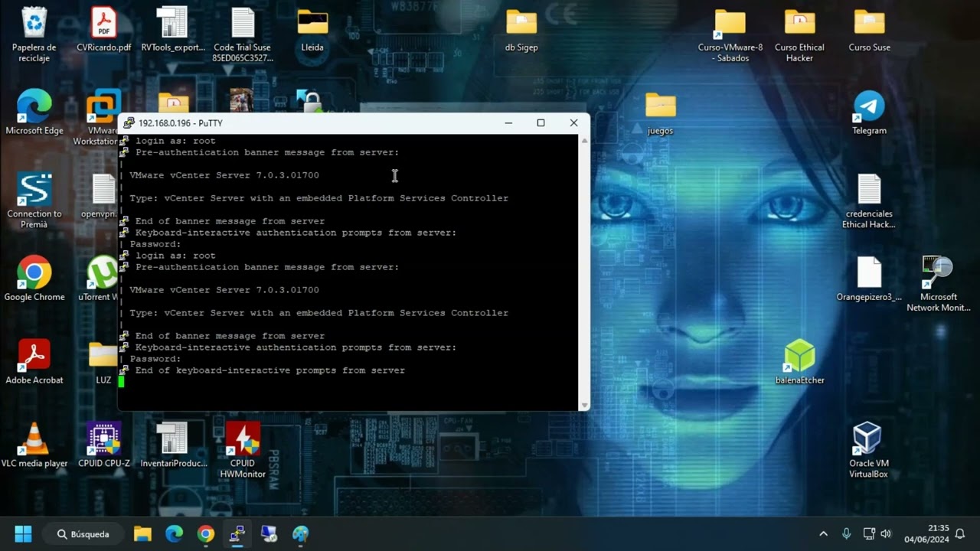Launch CPUID CPU-Z shortcut
The image size is (980, 551).
(x=104, y=445)
